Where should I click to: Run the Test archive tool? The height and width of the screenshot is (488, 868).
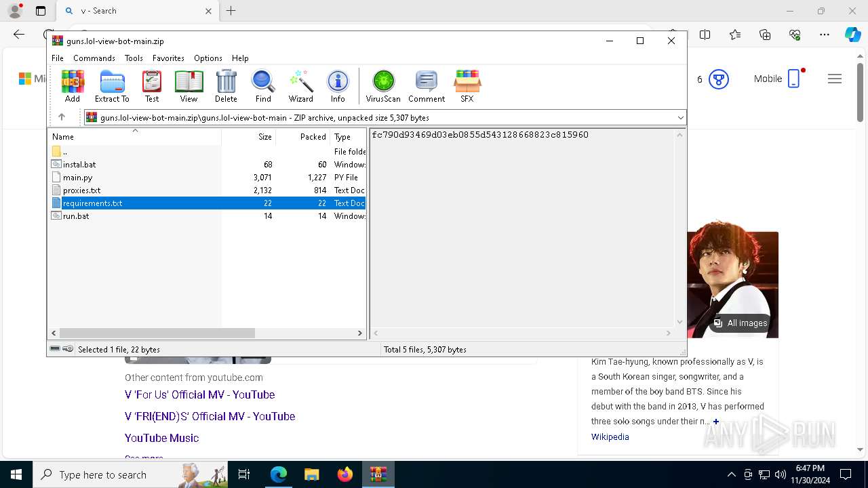pyautogui.click(x=152, y=86)
